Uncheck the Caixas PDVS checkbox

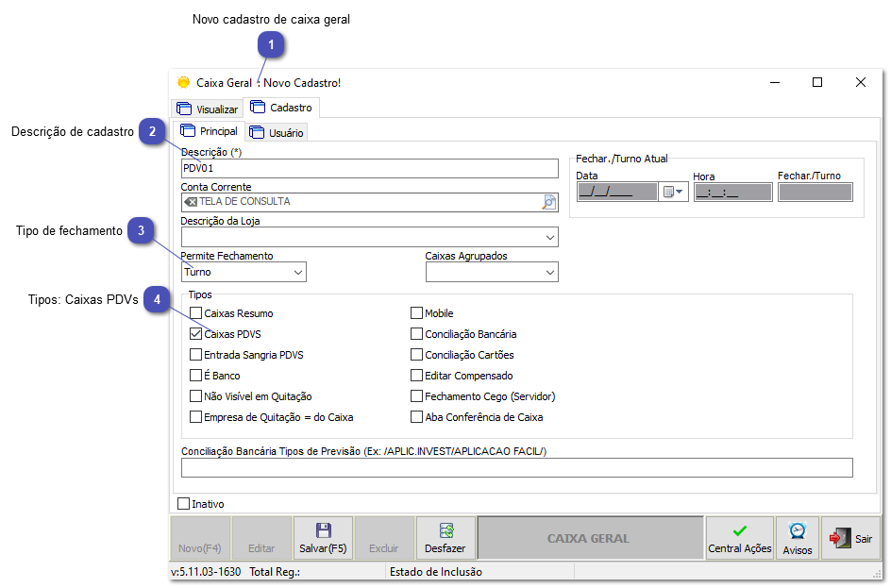pos(194,333)
